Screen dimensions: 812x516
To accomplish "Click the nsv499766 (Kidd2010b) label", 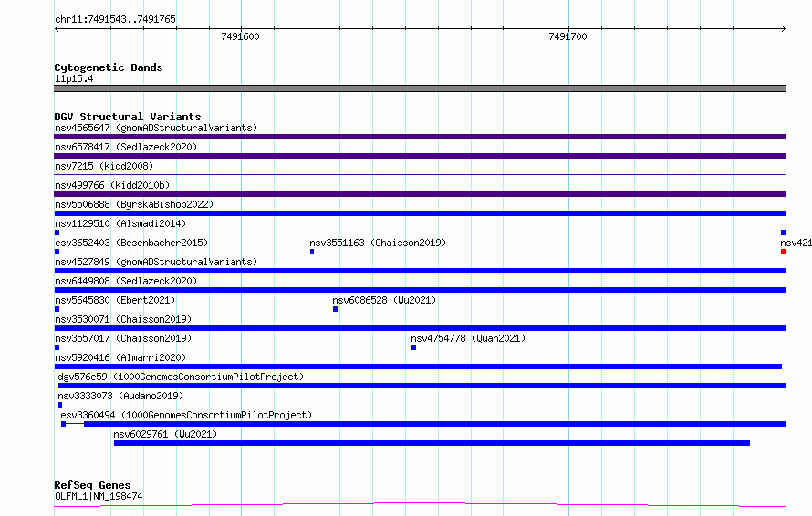I will [x=112, y=185].
